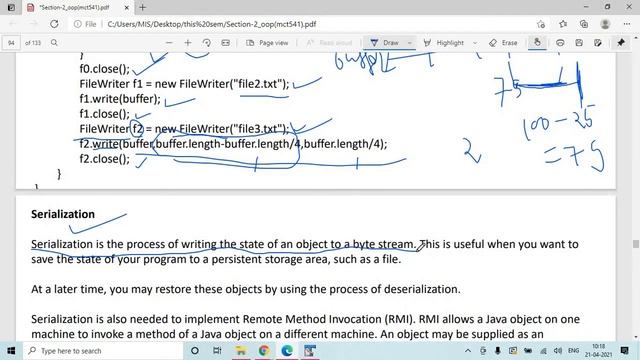This screenshot has width=640, height=360.
Task: Click the browser Back arrow
Action: click(13, 24)
